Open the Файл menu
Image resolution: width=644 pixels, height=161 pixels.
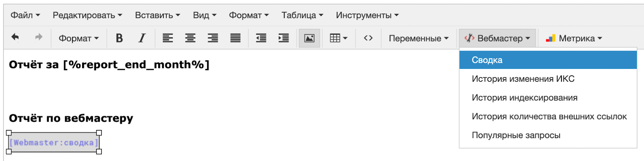(25, 15)
